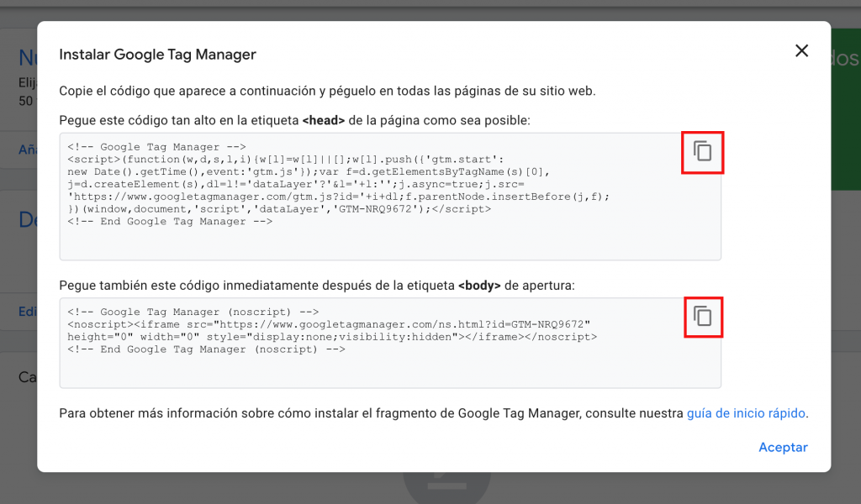Copy the head code snippet to clipboard
Image resolution: width=861 pixels, height=504 pixels.
[702, 151]
